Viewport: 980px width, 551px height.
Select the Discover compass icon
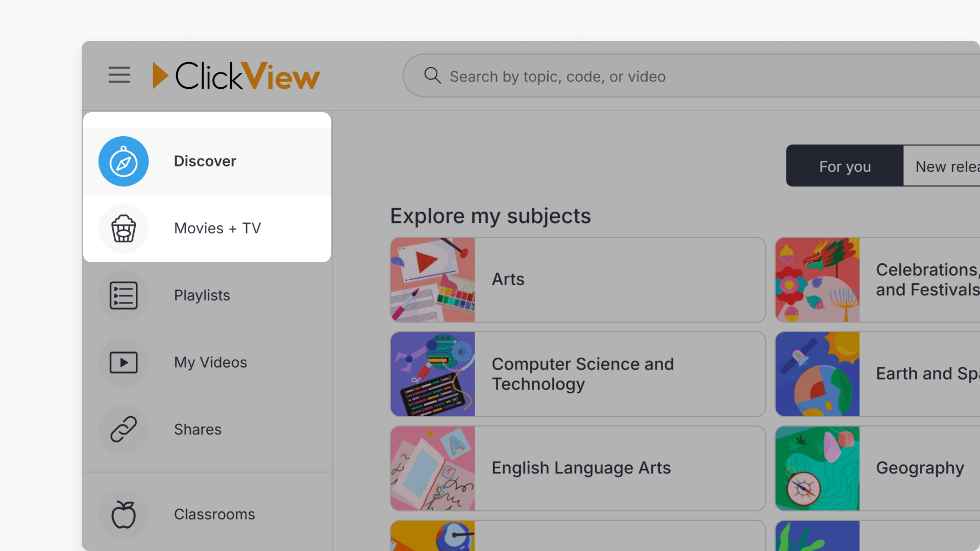tap(123, 161)
